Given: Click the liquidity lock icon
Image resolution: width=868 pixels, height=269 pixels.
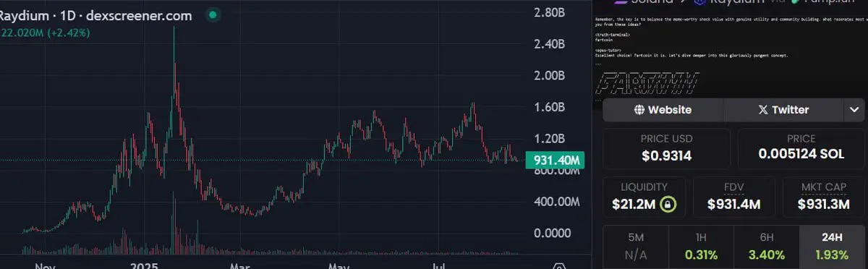Looking at the screenshot, I should [668, 205].
